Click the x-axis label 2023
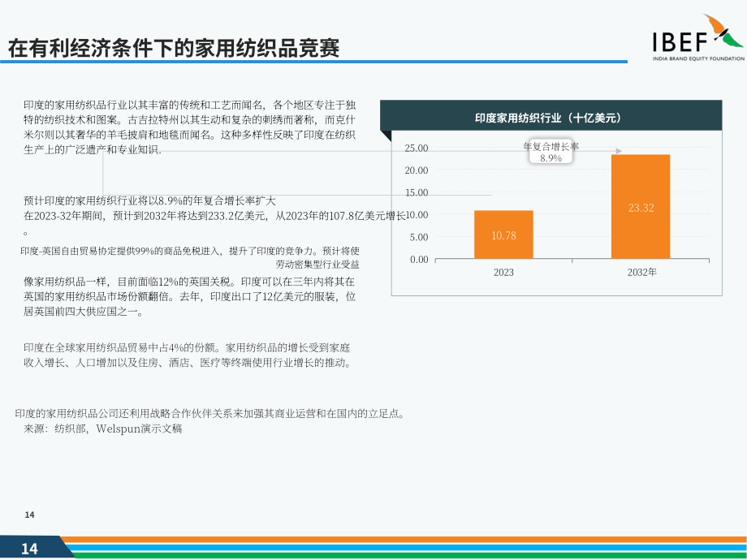Viewport: 747px width, 560px height. 503,273
